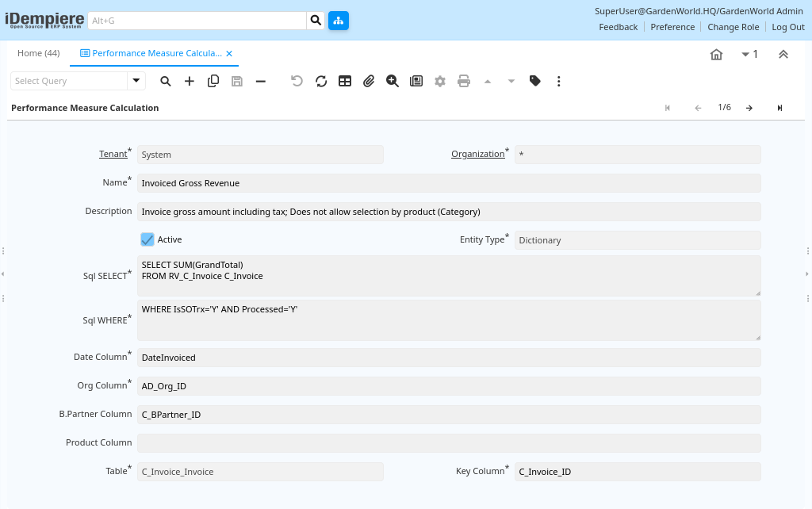Switch to the Home (44) tab

point(39,53)
